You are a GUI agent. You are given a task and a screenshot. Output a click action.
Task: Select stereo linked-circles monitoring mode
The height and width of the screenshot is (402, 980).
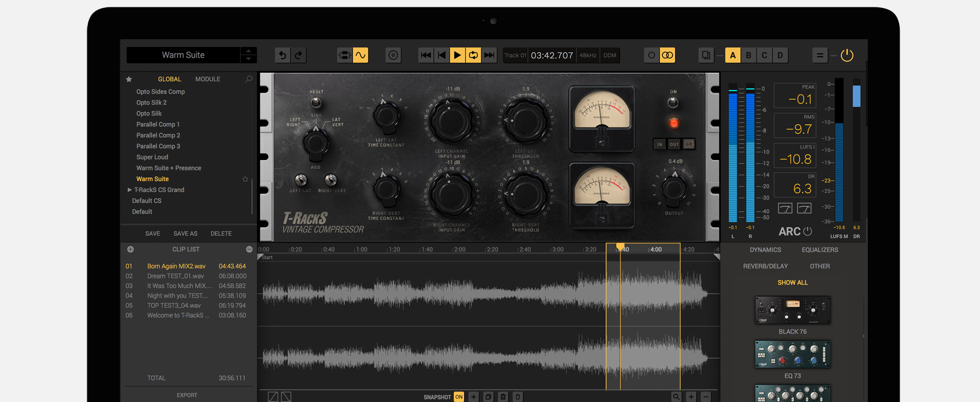(667, 55)
